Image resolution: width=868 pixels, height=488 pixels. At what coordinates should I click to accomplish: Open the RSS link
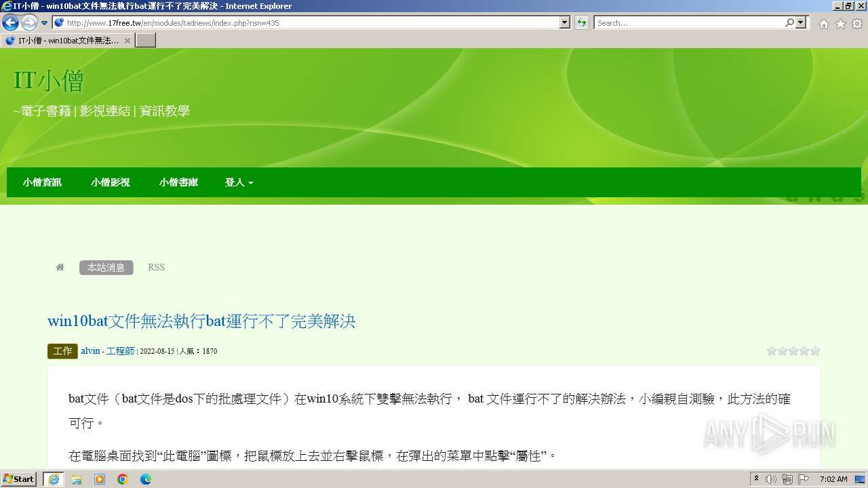click(156, 267)
